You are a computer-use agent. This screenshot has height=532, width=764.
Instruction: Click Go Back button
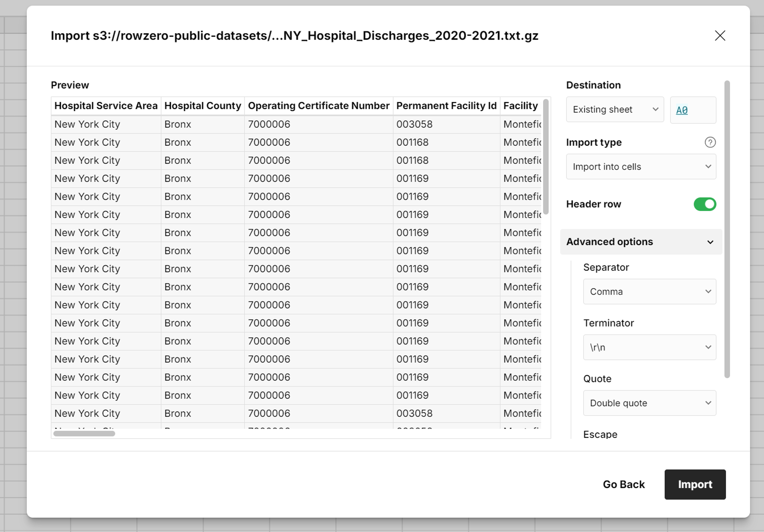click(623, 485)
